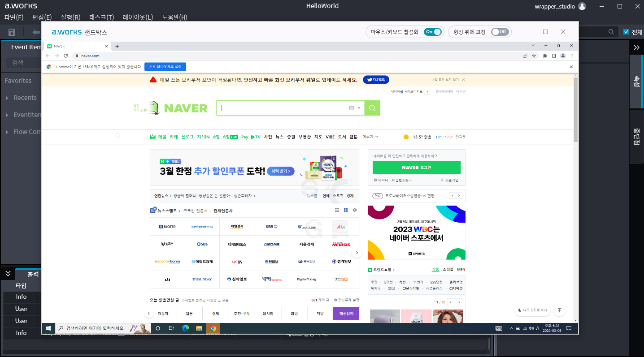Go back in the sandbox Chrome browser
Image resolution: width=644 pixels, height=357 pixels.
click(x=48, y=56)
